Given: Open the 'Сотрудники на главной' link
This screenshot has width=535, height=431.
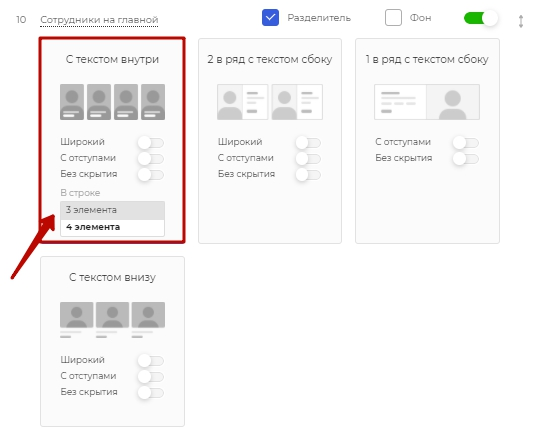Looking at the screenshot, I should click(99, 20).
